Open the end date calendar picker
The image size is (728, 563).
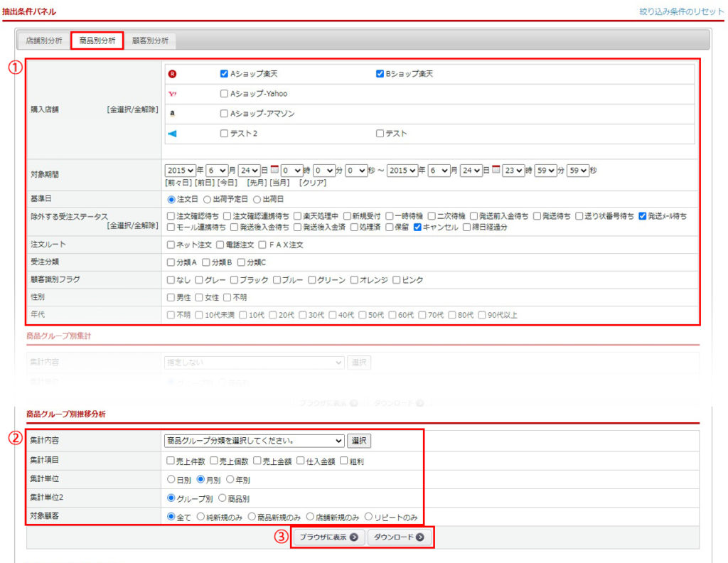coord(496,171)
